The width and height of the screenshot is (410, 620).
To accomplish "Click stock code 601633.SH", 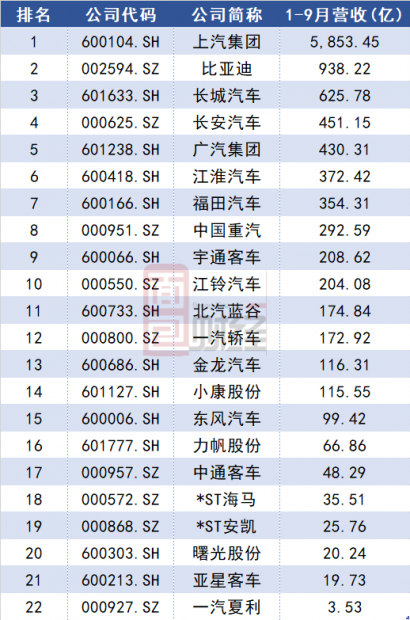I will point(120,96).
